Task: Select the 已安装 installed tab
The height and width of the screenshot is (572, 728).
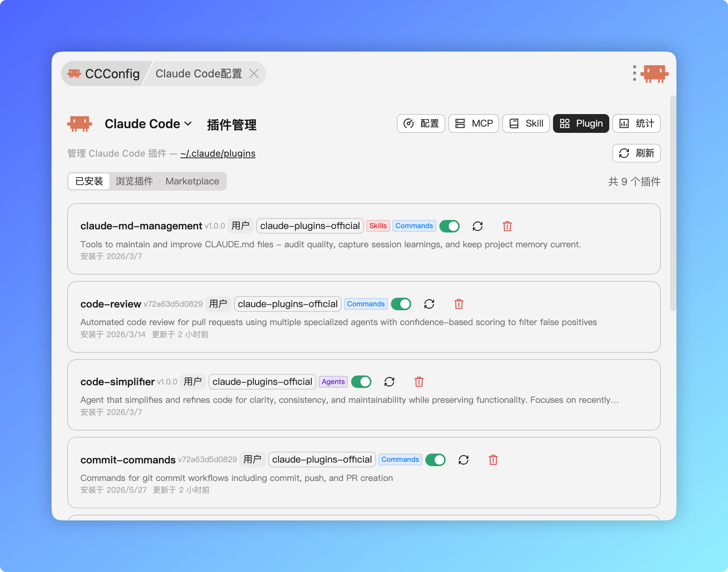Action: (x=89, y=181)
